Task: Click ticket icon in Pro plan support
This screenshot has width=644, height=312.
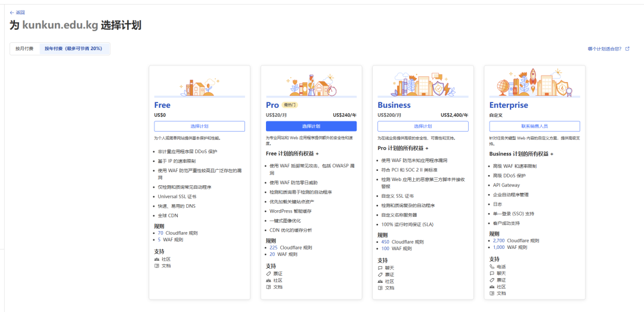Action: [x=268, y=273]
